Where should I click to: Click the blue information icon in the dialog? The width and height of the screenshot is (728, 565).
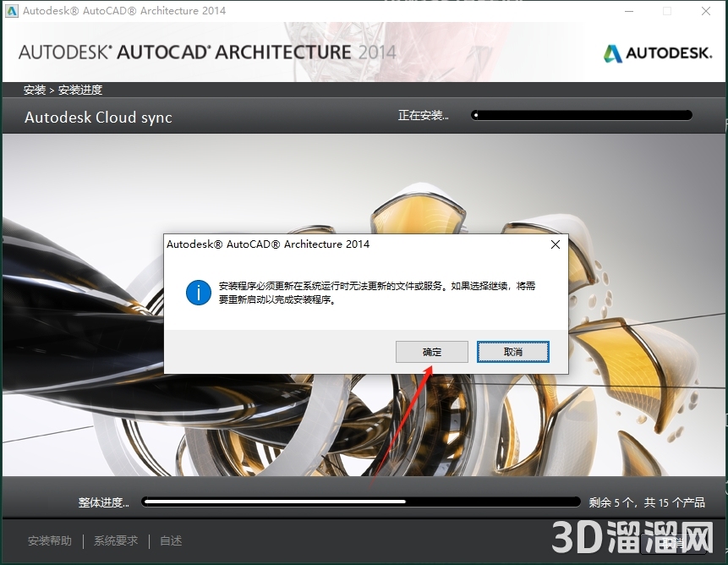[x=198, y=293]
